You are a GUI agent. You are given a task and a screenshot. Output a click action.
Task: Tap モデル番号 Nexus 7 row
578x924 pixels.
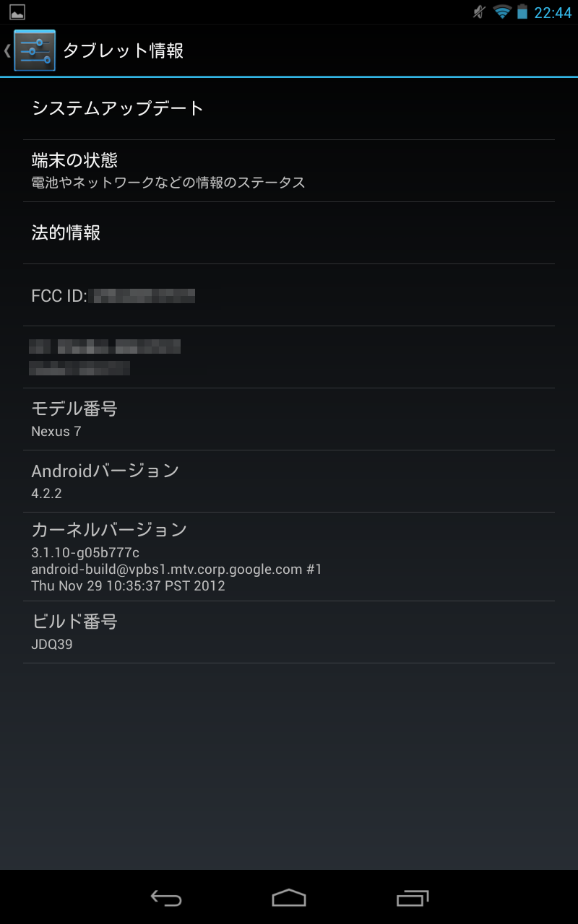(289, 419)
